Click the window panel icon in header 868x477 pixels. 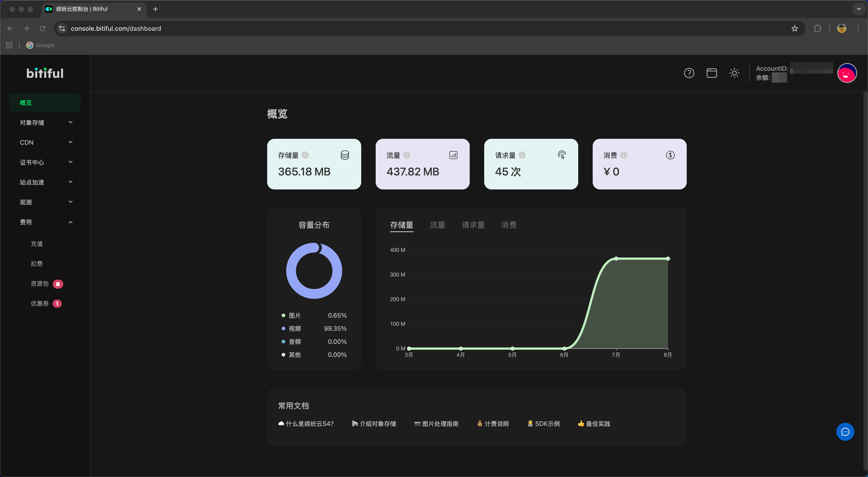click(711, 73)
